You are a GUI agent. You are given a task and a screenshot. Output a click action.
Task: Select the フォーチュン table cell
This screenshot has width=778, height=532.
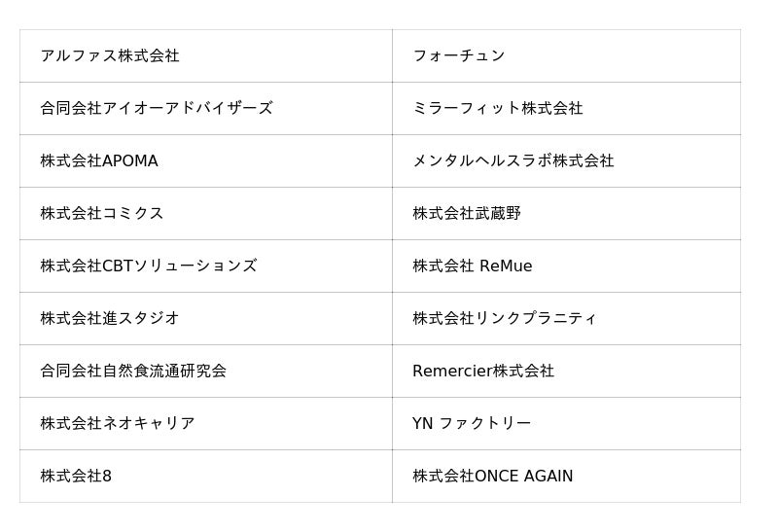[459, 56]
